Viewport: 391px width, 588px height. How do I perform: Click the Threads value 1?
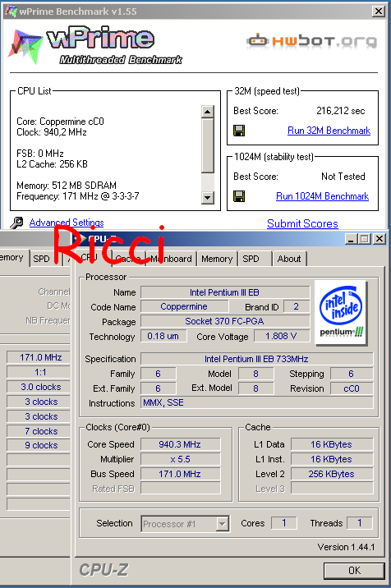pos(360,523)
